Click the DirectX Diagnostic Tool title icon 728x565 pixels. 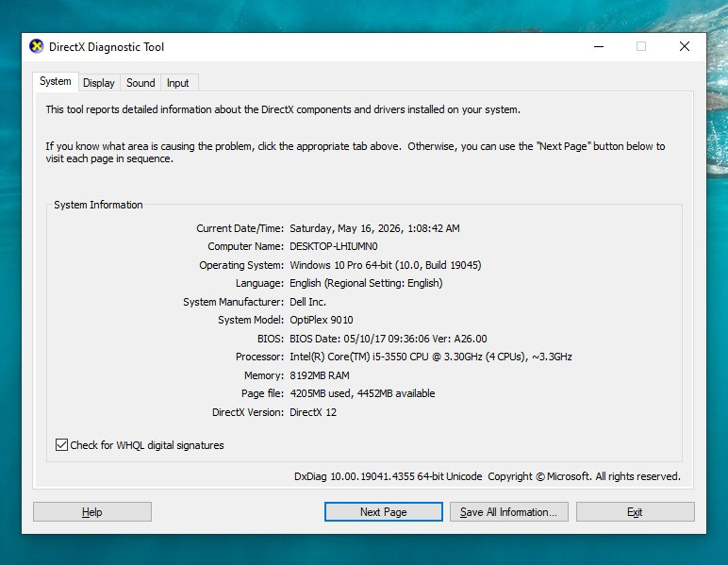36,46
